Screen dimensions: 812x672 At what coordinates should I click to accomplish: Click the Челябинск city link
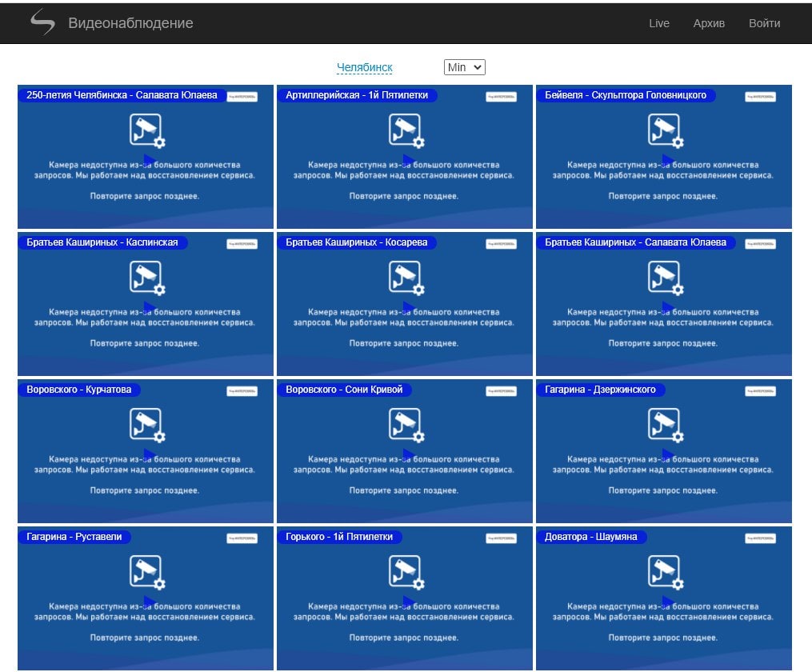[x=364, y=67]
